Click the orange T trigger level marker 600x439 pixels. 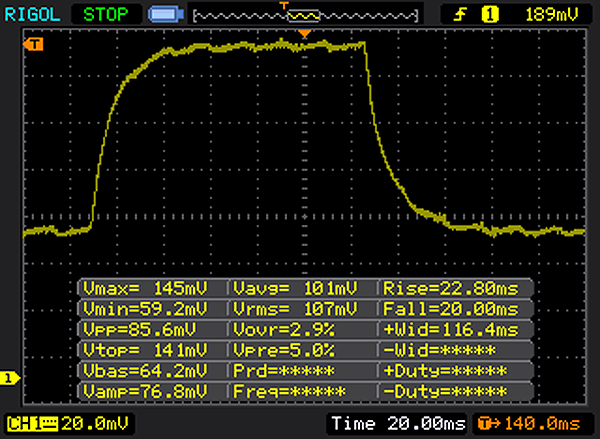[33, 44]
